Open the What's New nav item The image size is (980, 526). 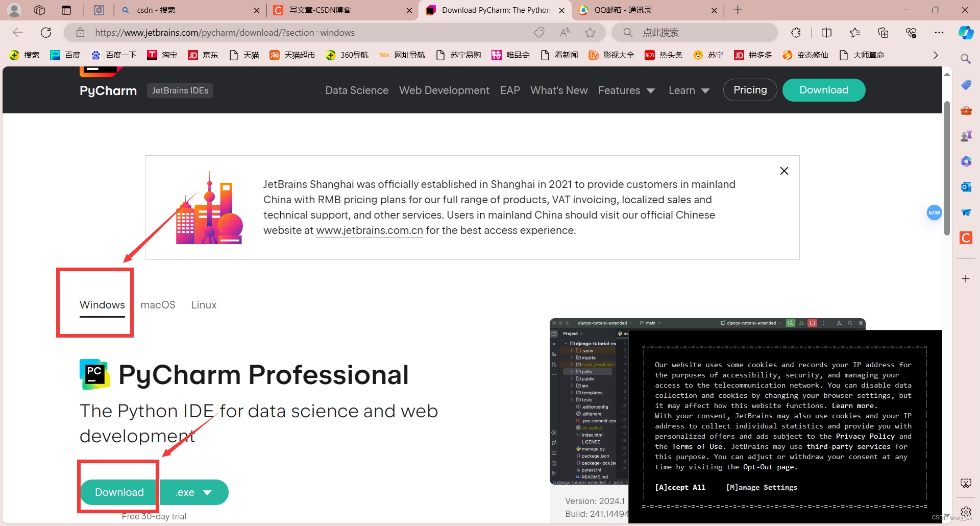[x=559, y=90]
